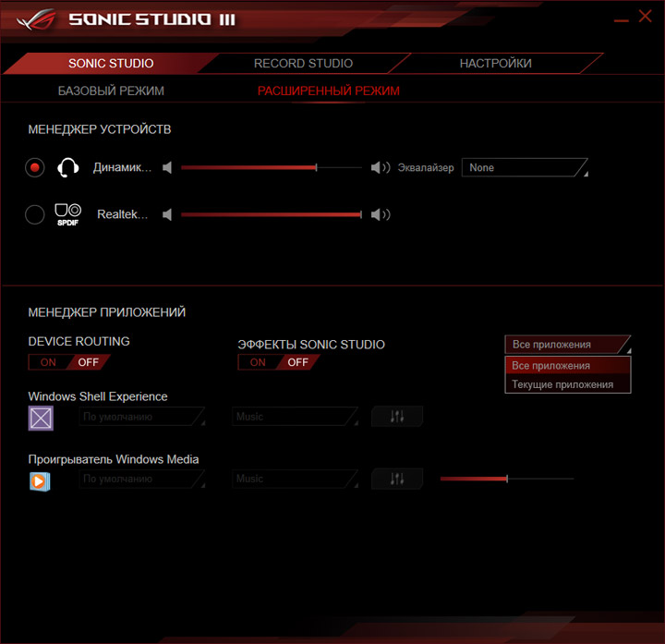The width and height of the screenshot is (665, 644).
Task: Adjust Проигрыватель Windows Media volume slider
Action: [x=507, y=479]
